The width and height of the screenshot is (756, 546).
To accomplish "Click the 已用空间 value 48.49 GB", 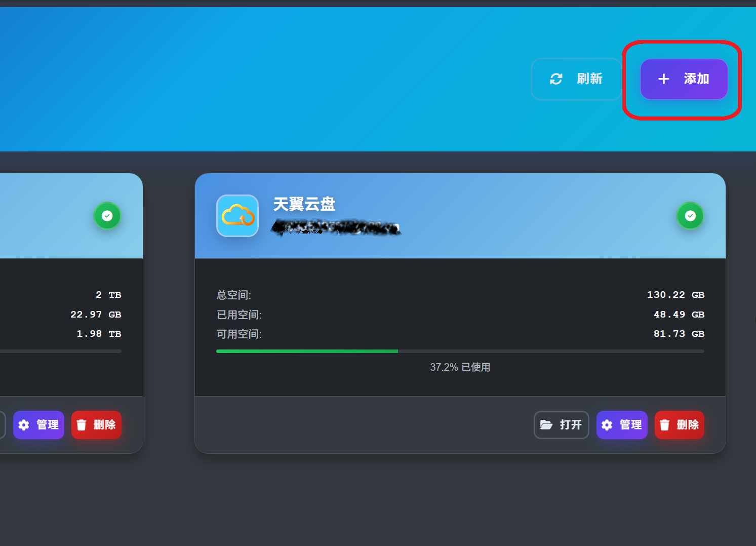I will tap(679, 315).
